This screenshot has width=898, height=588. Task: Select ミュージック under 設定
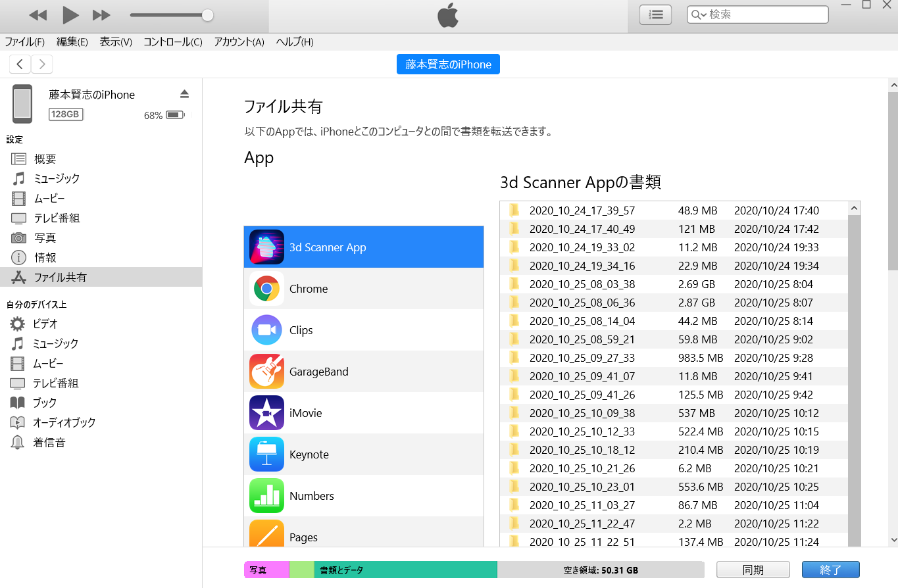click(101, 179)
